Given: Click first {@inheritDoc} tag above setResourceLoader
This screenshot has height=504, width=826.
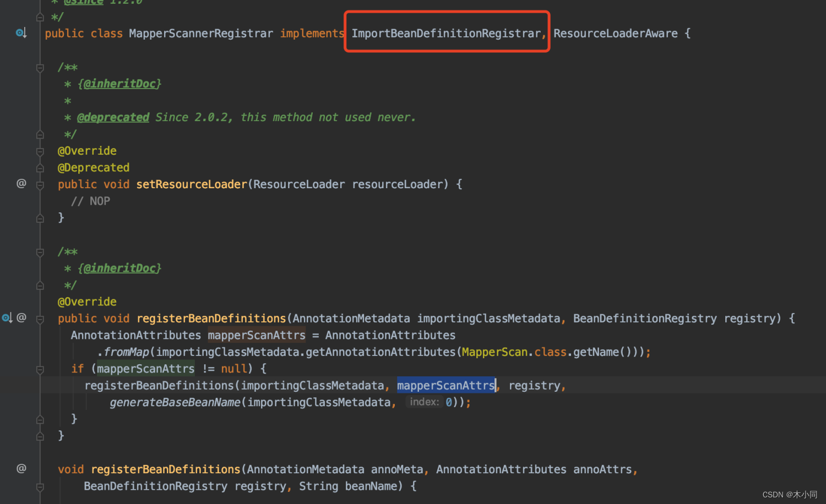Looking at the screenshot, I should coord(119,84).
